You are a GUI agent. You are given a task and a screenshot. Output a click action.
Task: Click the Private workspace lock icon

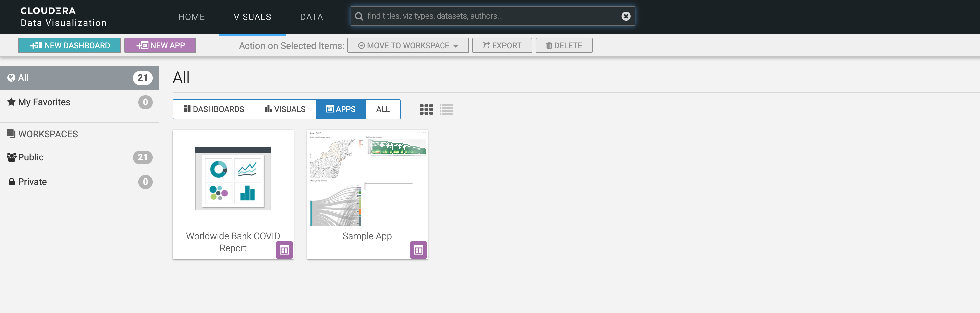(11, 182)
